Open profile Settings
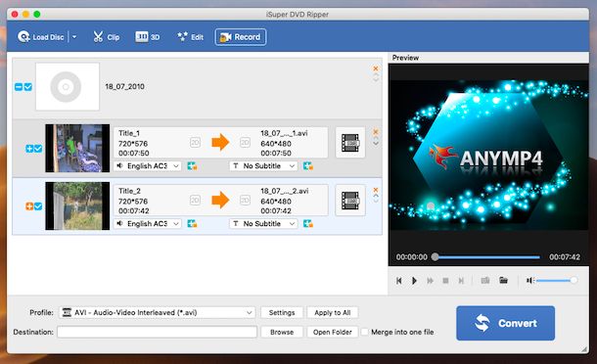The height and width of the screenshot is (364, 597). 282,312
